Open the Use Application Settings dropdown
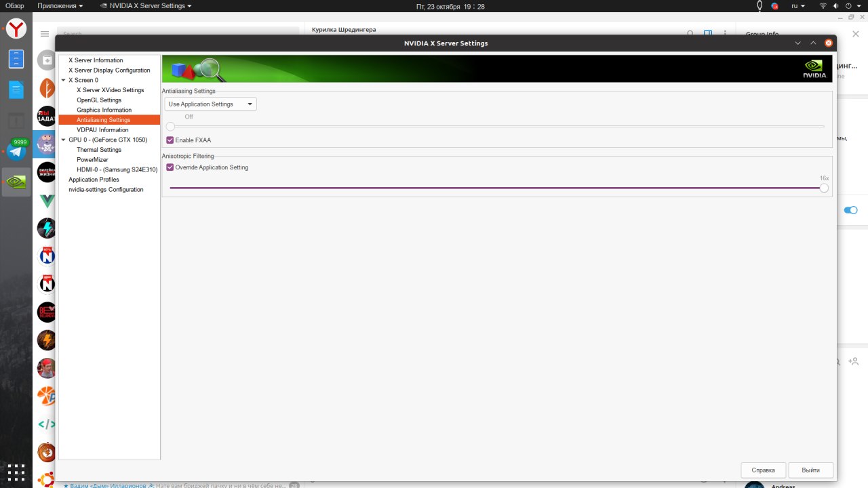Image resolution: width=868 pixels, height=488 pixels. 210,104
